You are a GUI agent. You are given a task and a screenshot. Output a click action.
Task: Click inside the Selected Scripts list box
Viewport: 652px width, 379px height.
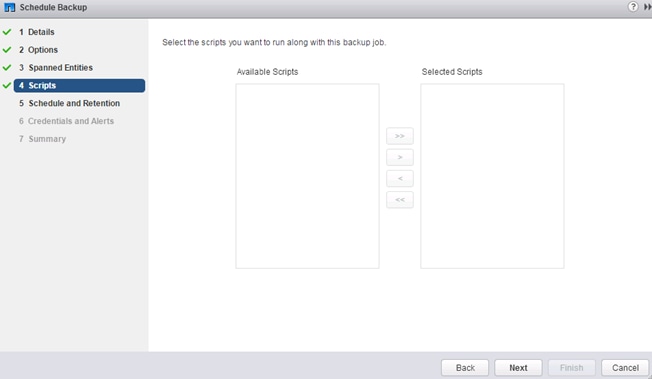coord(492,176)
